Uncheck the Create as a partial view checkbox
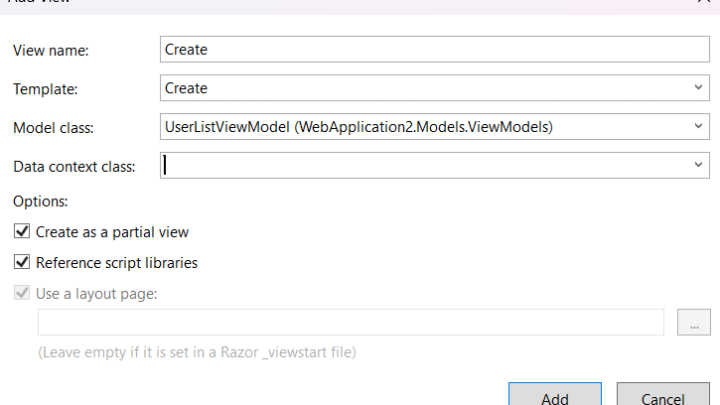Screen dimensions: 720x405 (x=22, y=231)
